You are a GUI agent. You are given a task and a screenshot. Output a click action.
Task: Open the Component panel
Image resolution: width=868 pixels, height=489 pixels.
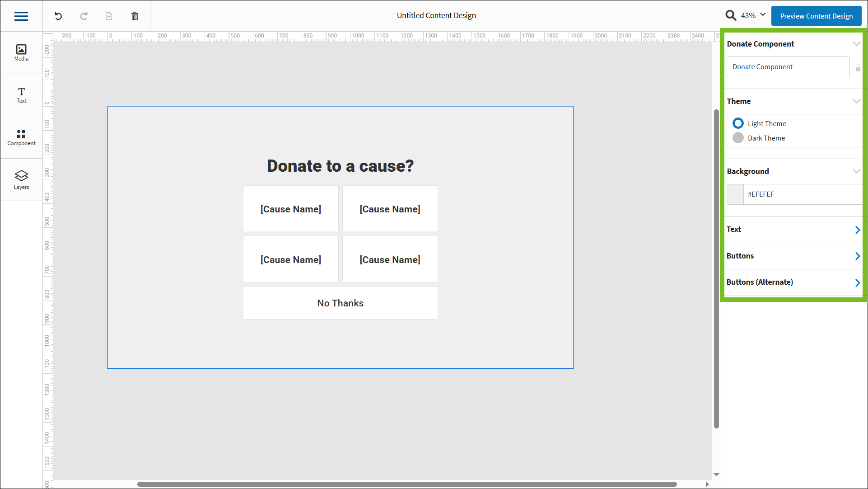pyautogui.click(x=21, y=137)
